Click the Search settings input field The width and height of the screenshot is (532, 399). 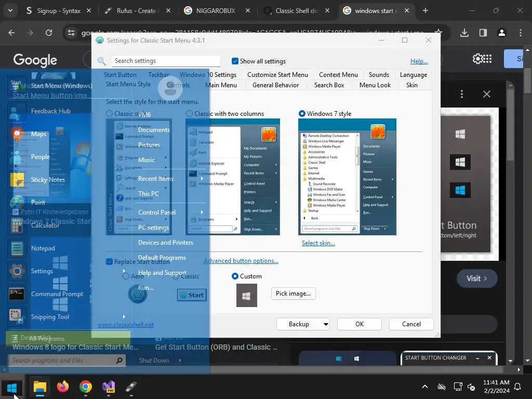(166, 61)
